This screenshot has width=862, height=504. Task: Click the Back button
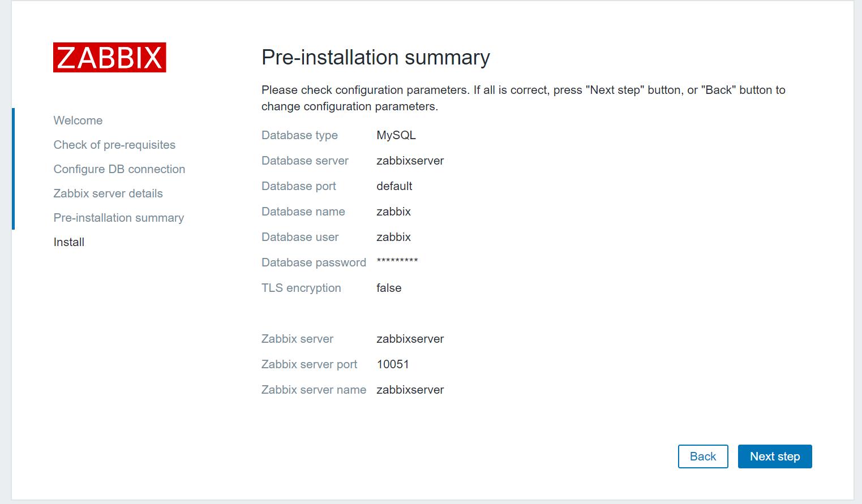(703, 456)
